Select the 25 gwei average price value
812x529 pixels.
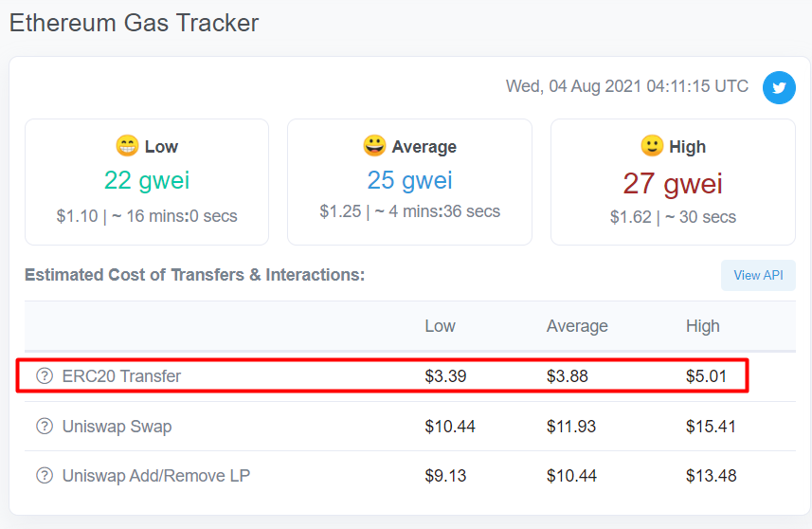coord(409,180)
